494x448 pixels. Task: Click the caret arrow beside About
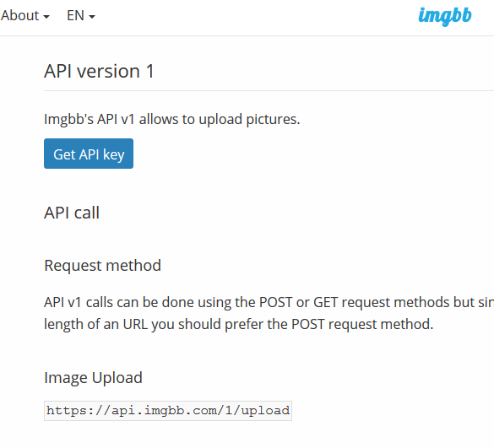click(46, 17)
